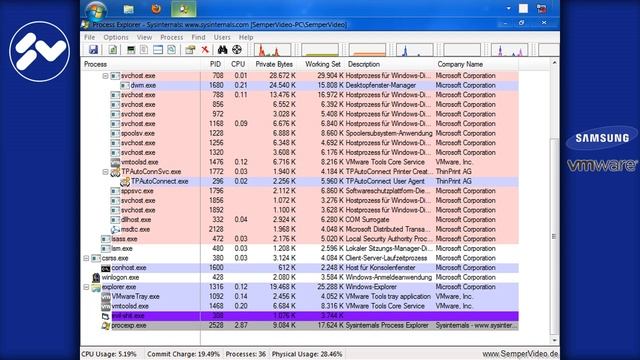Collapse the svchost.exe PID 708 tree node
Screen dimensions: 640x360
105,76
